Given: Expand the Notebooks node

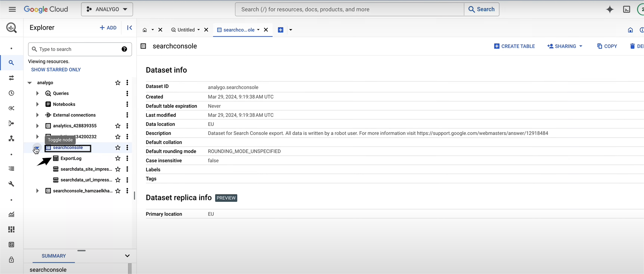Looking at the screenshot, I should [x=37, y=104].
